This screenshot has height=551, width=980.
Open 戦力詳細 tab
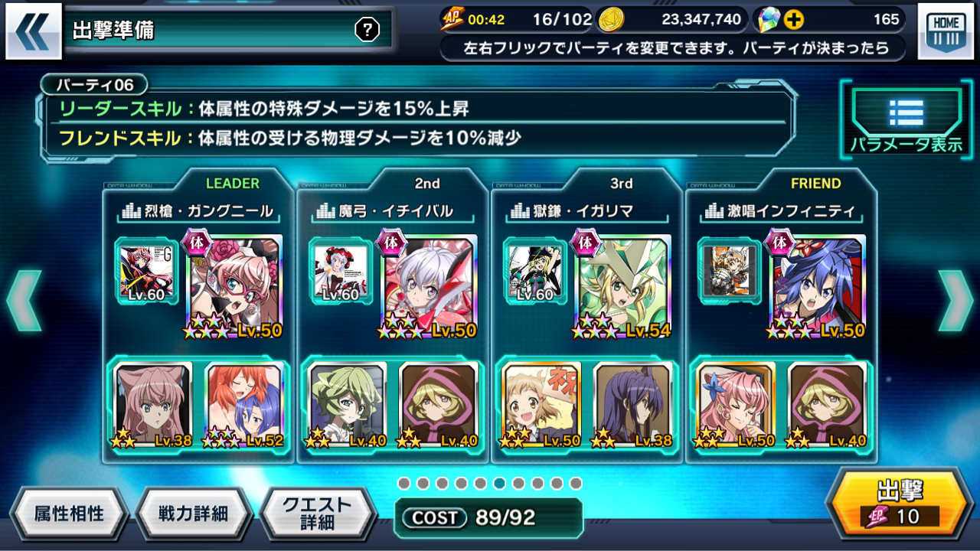pos(193,514)
